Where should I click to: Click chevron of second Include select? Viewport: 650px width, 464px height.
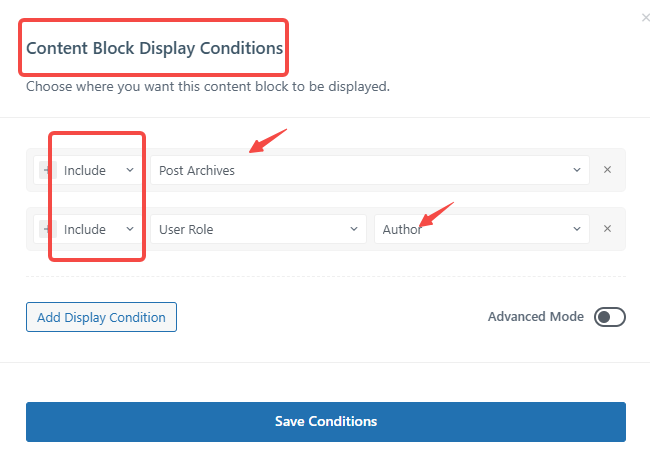pos(130,229)
